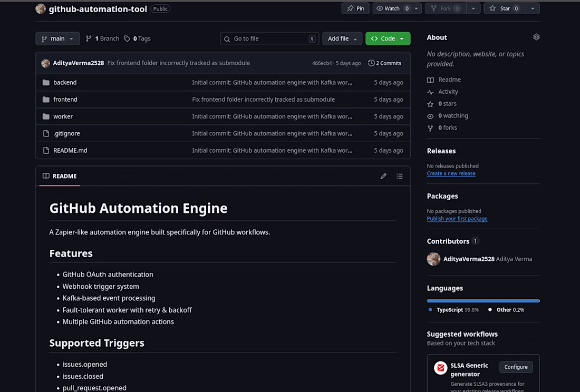Click the Go to file search field

click(269, 38)
